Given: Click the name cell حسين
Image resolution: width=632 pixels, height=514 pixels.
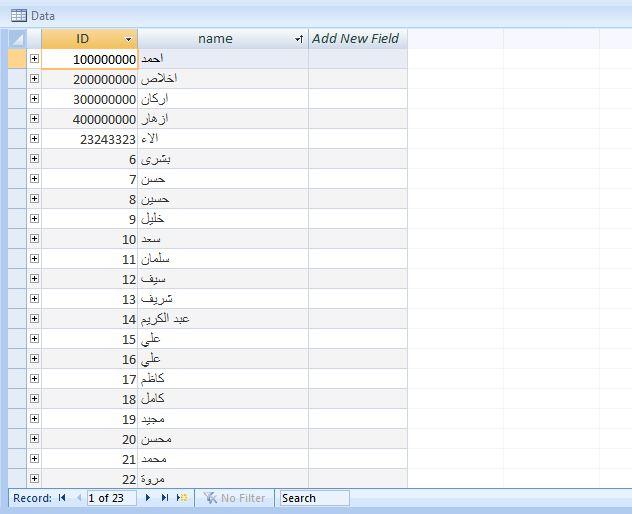Looking at the screenshot, I should pos(223,199).
